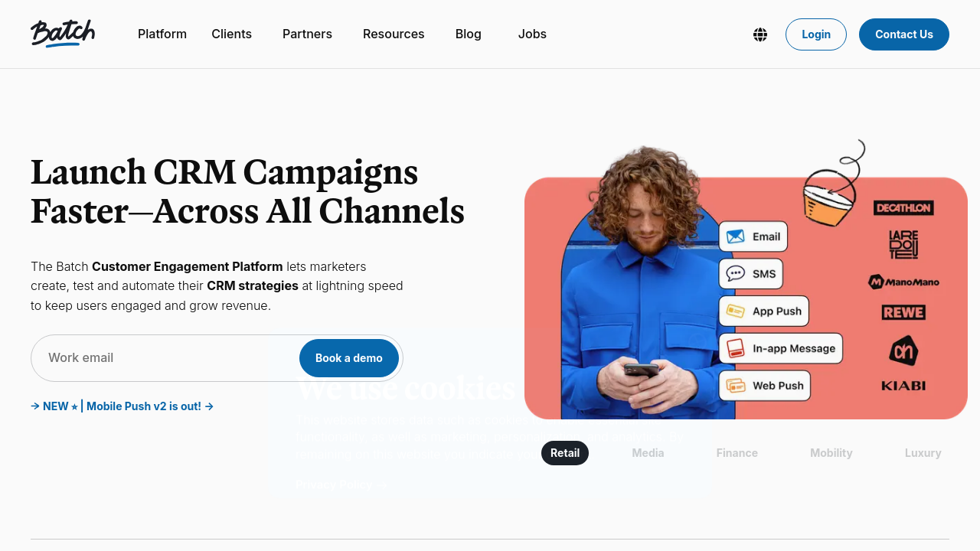The image size is (980, 551).
Task: Focus the Work email field
Action: 165,358
